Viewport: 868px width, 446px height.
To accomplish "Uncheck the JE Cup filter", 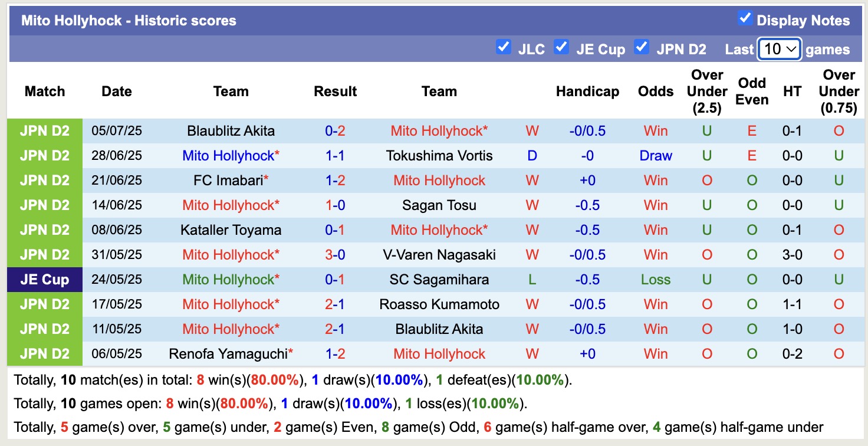I will click(x=561, y=47).
